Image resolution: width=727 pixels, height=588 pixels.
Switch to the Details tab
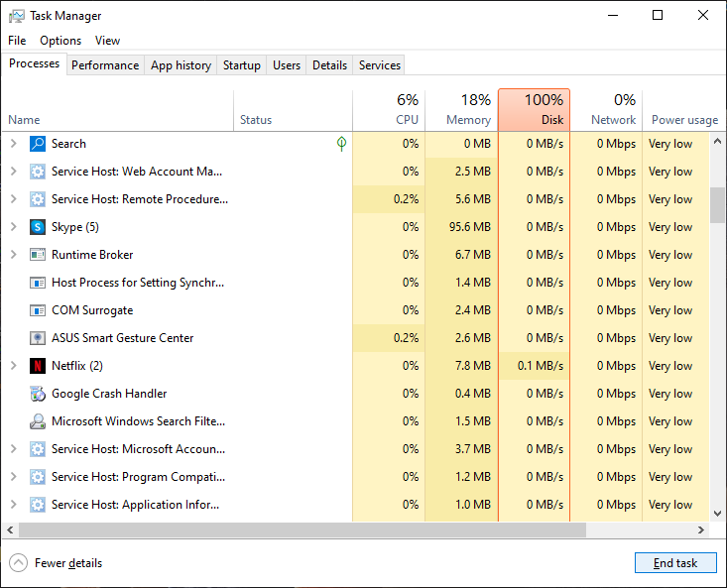click(329, 65)
